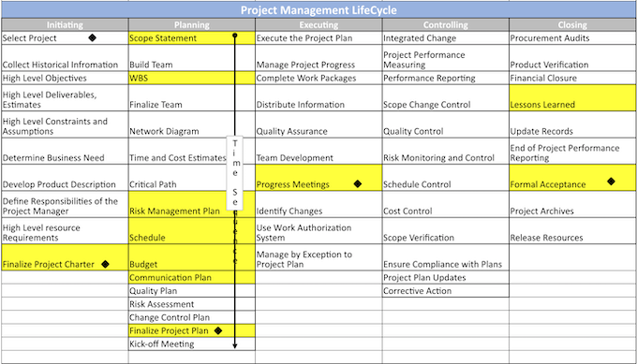Select the Scope Verification cell

pos(445,231)
